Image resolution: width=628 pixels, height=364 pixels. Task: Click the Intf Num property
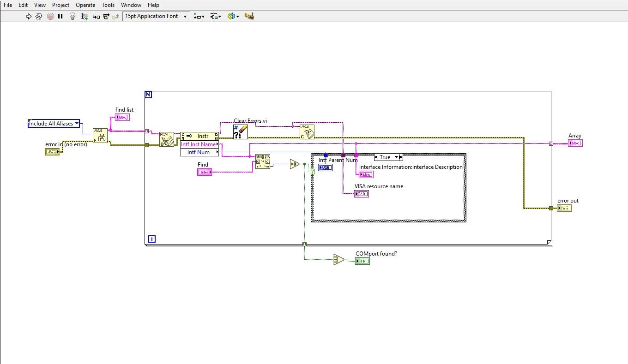pyautogui.click(x=199, y=152)
